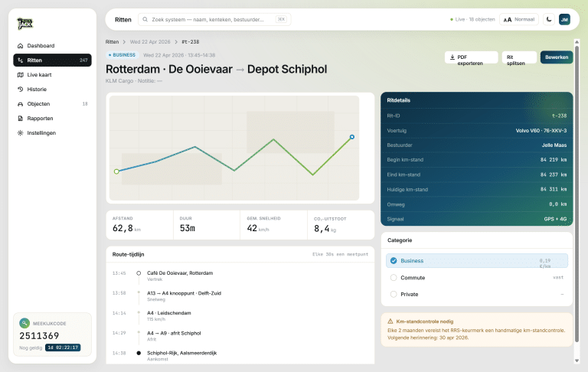Click the A13 — A4 knooppunt row

pos(240,296)
